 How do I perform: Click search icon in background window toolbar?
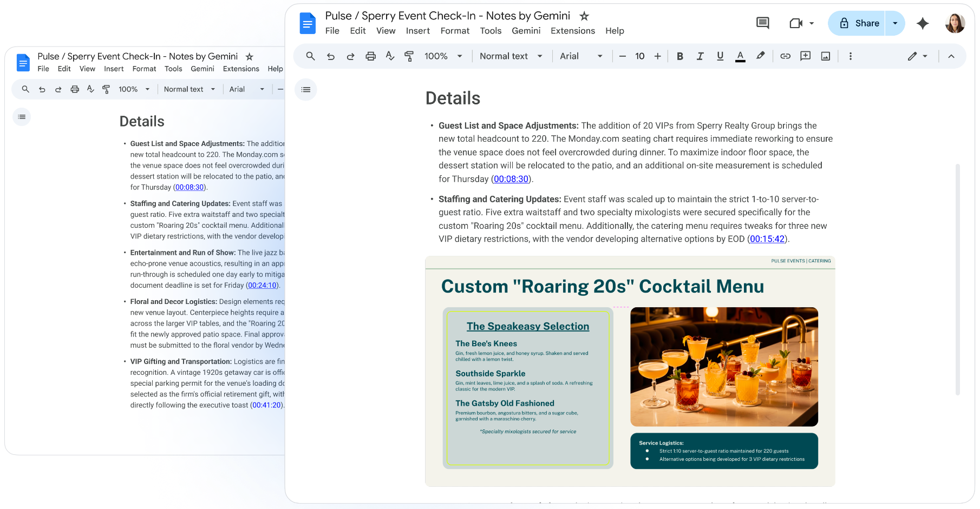25,89
